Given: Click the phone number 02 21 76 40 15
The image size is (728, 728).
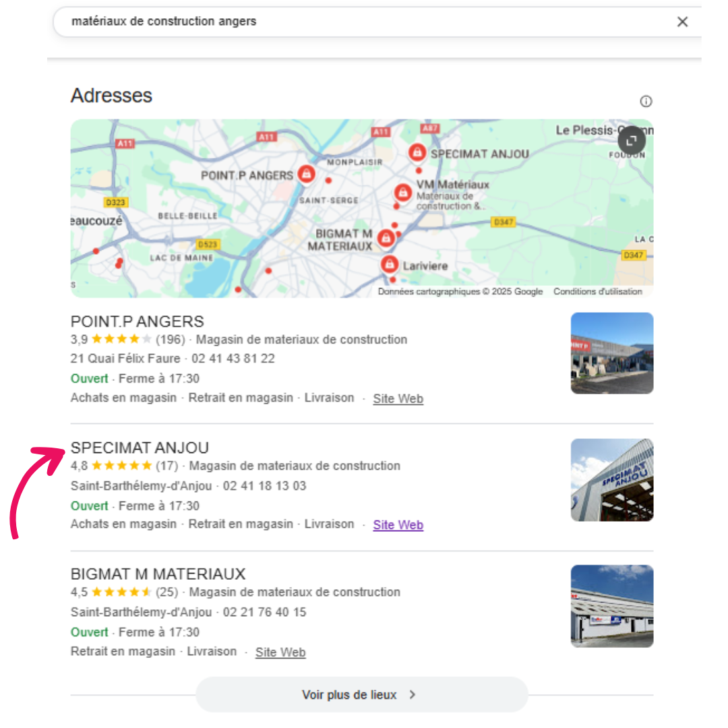Looking at the screenshot, I should click(264, 612).
